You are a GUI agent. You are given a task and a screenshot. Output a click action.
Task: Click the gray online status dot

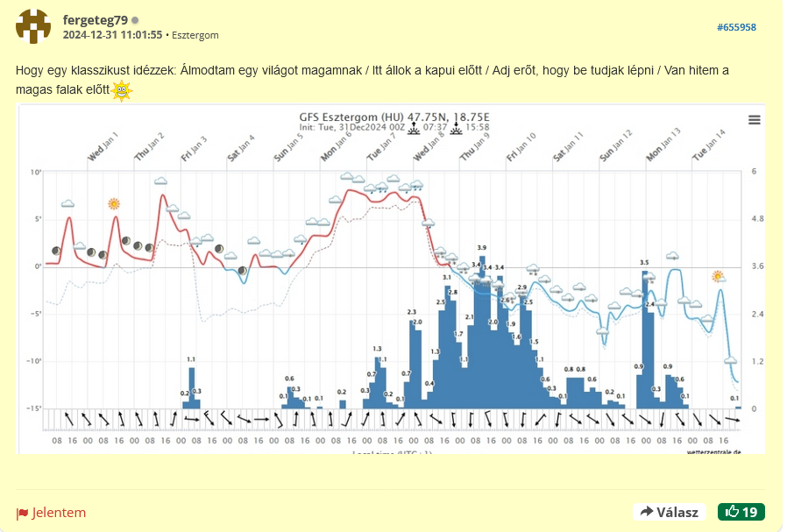click(x=134, y=19)
